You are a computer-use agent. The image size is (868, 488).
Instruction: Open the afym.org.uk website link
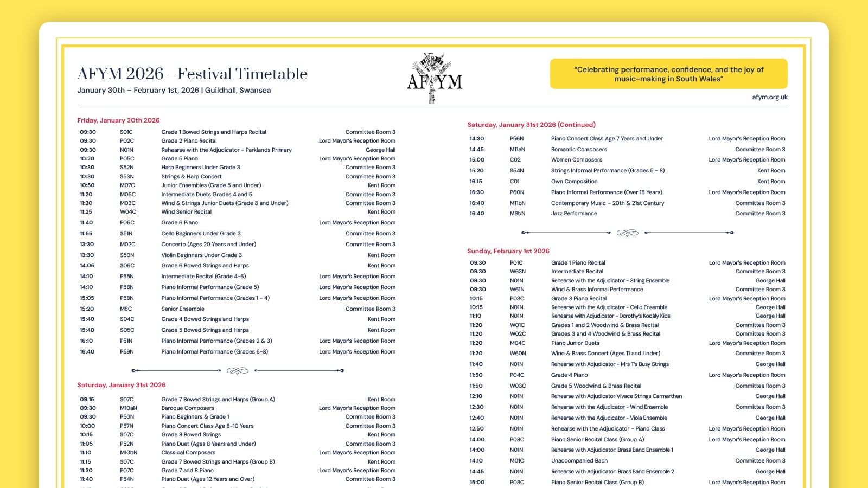769,98
